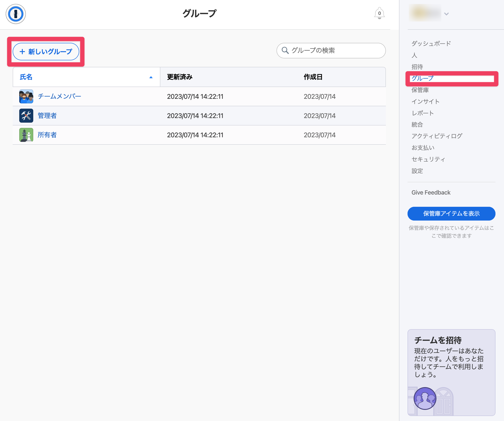This screenshot has height=421, width=504.
Task: Open the 所有者 group link
Action: coord(47,135)
